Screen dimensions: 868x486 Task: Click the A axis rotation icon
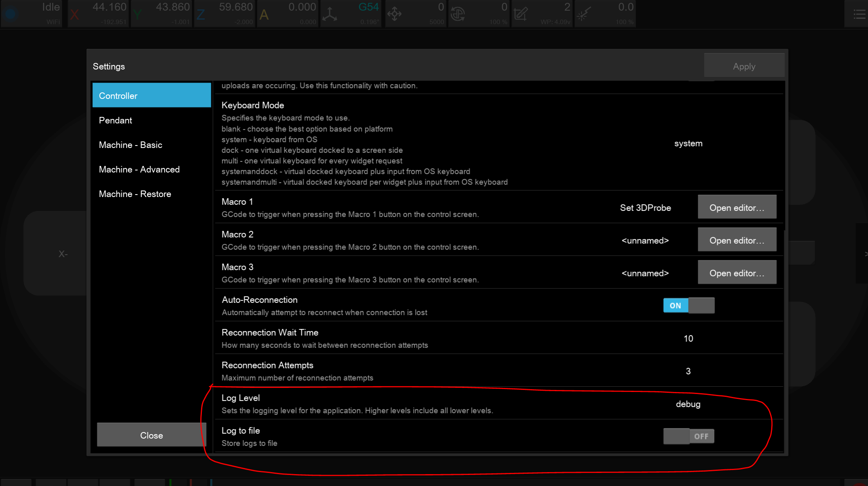pos(264,15)
